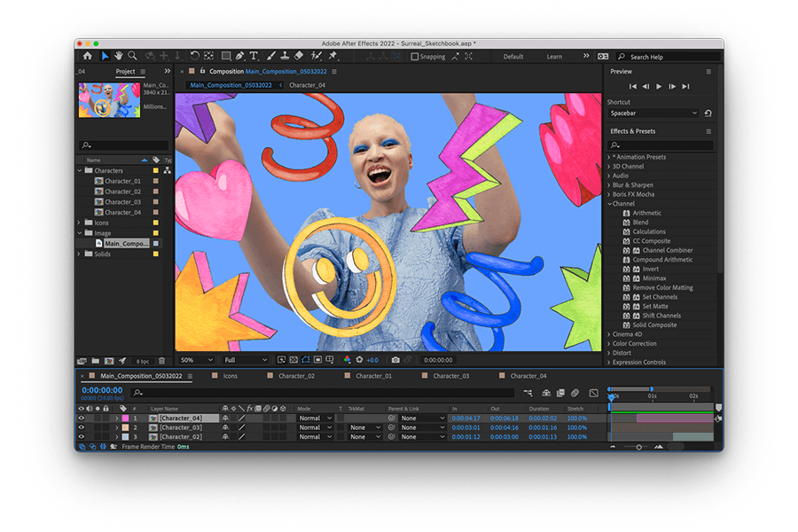The image size is (798, 532).
Task: Select the Zoom tool in toolbar
Action: (x=132, y=56)
